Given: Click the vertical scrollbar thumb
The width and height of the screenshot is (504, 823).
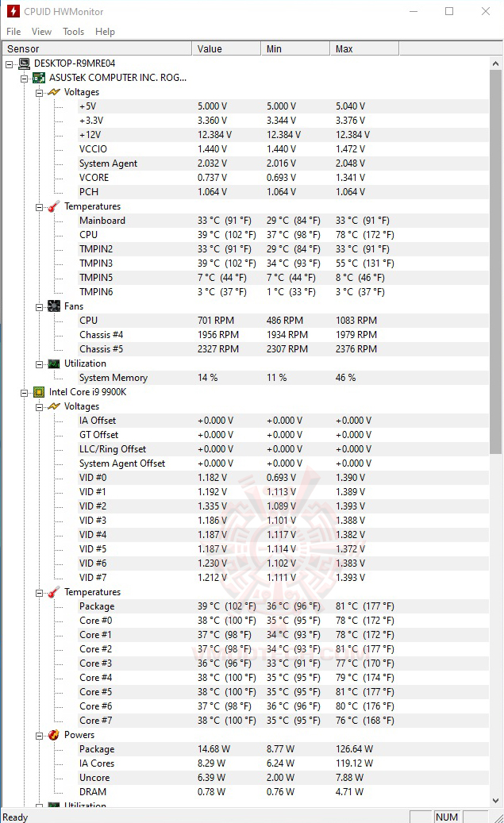Looking at the screenshot, I should 496,254.
